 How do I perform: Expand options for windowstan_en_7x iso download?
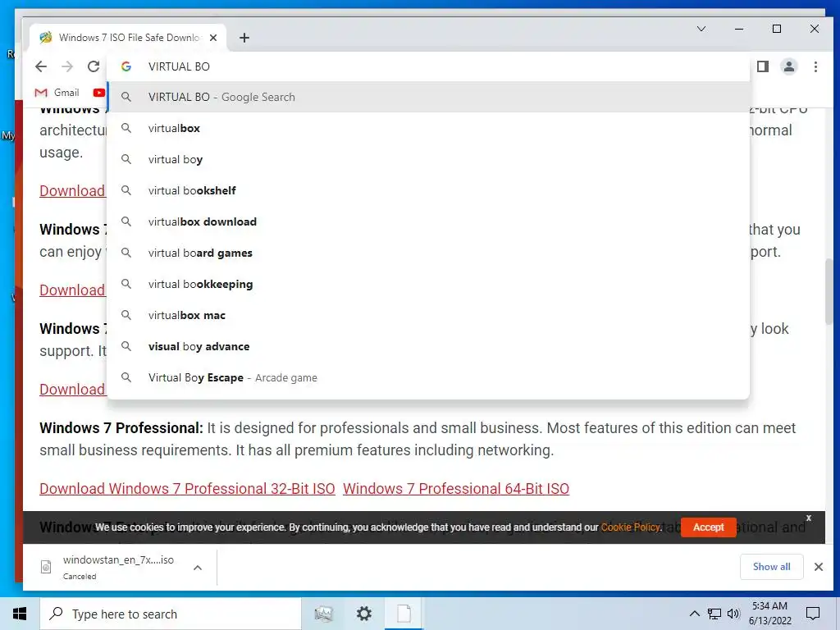tap(198, 568)
